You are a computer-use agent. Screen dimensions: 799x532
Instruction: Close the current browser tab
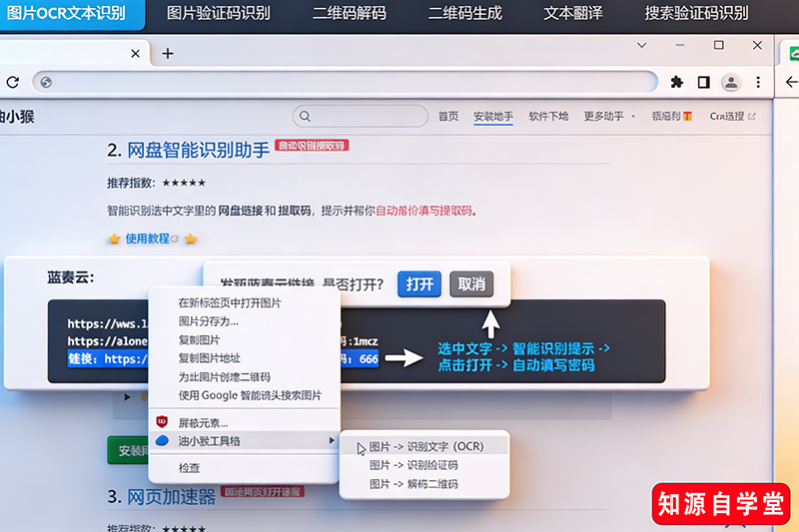click(x=137, y=54)
